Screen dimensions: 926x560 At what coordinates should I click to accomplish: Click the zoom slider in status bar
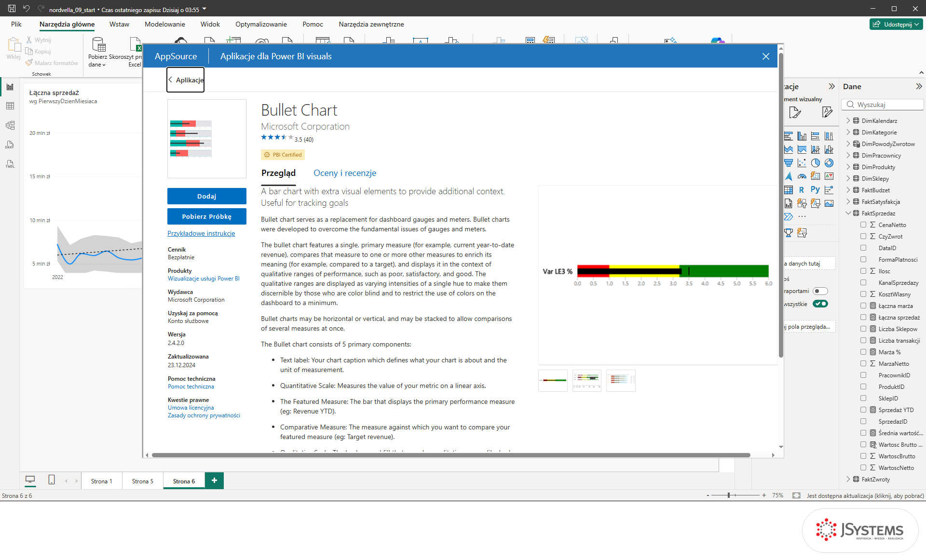click(x=735, y=495)
